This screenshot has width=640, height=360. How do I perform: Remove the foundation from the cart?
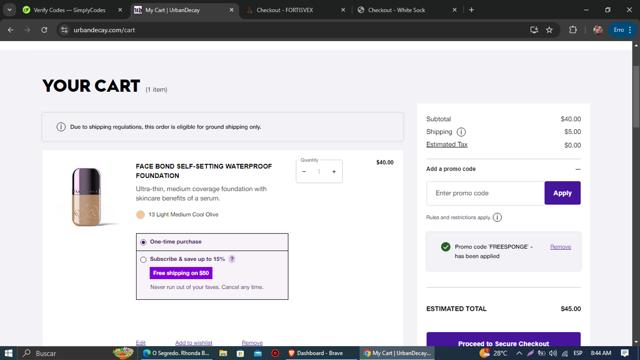(x=252, y=343)
